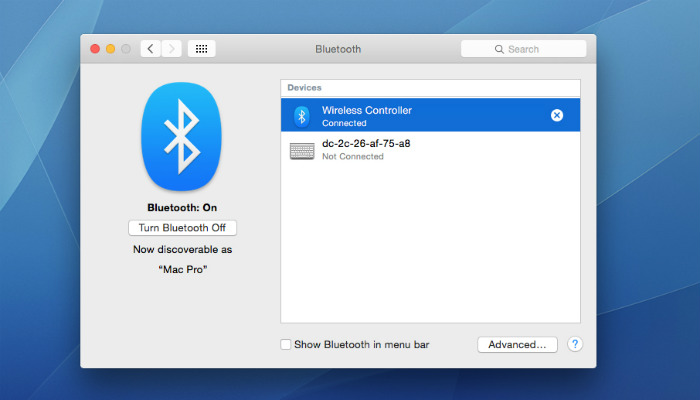This screenshot has width=700, height=400.
Task: Click the "Mac Pro" discoverable name
Action: pos(183,269)
